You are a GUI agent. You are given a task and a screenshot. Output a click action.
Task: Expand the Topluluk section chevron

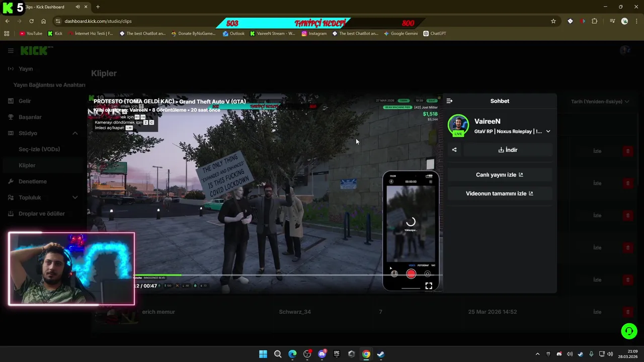(75, 198)
